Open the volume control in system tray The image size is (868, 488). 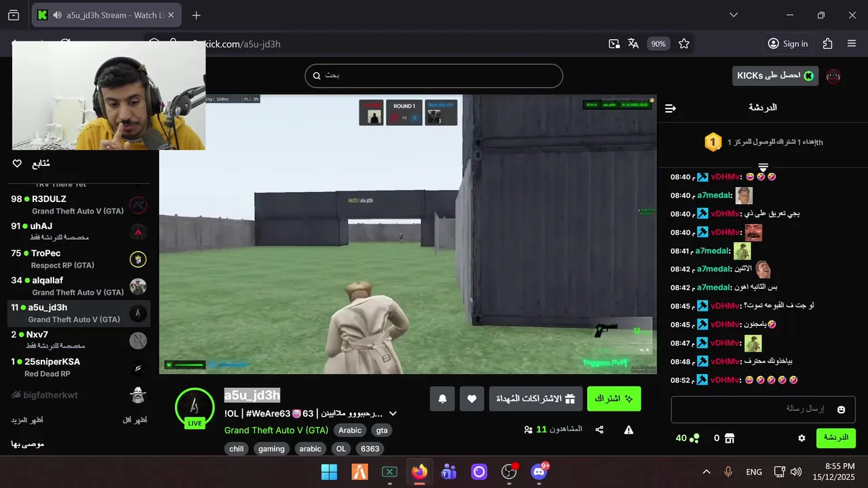tap(796, 472)
